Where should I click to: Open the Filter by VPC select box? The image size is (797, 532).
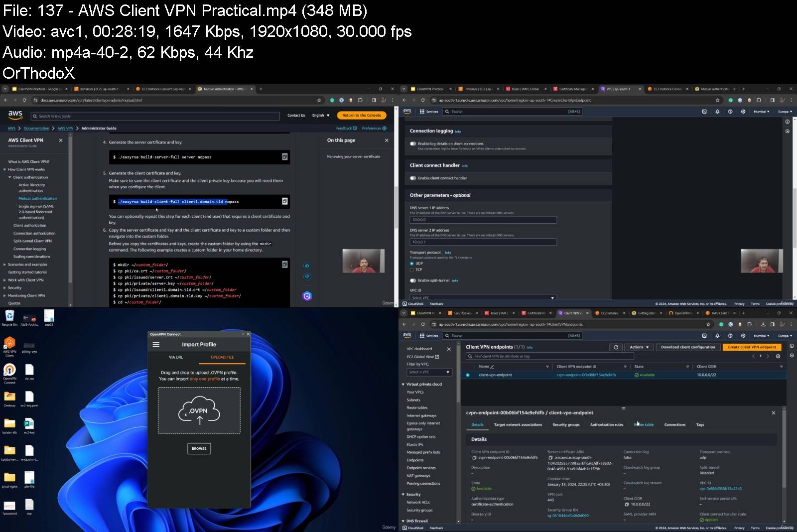(429, 372)
